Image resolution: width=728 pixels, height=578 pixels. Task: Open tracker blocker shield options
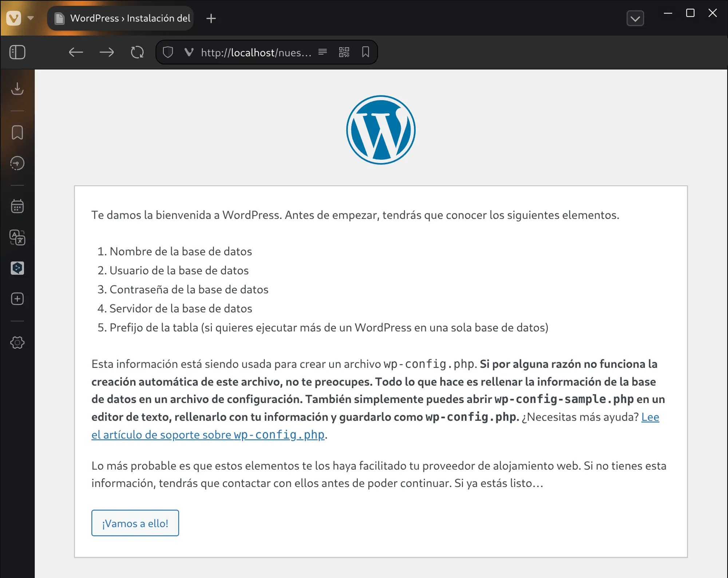coord(168,52)
